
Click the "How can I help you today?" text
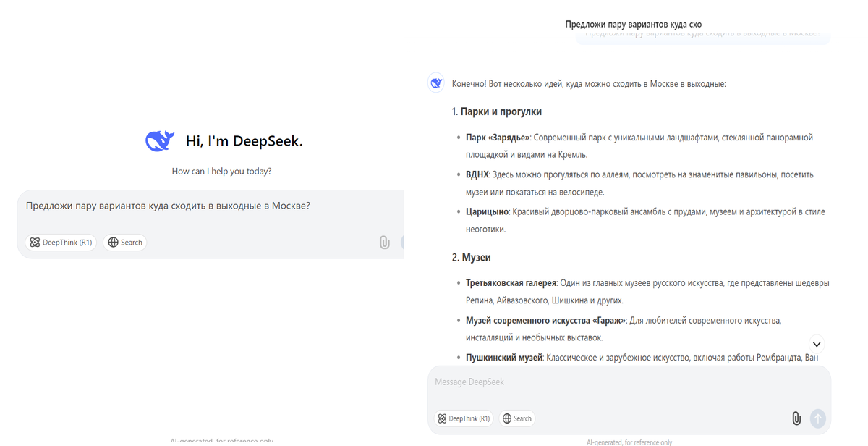[222, 172]
